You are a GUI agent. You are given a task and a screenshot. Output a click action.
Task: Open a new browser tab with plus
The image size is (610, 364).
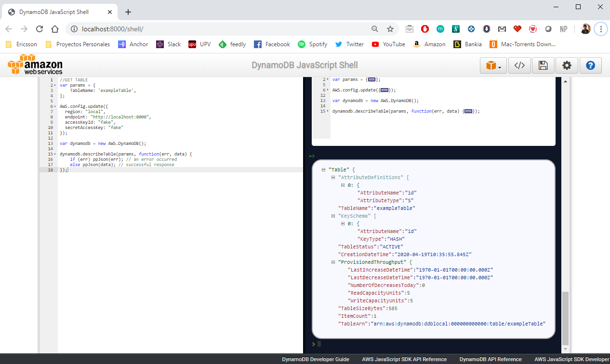coord(128,12)
